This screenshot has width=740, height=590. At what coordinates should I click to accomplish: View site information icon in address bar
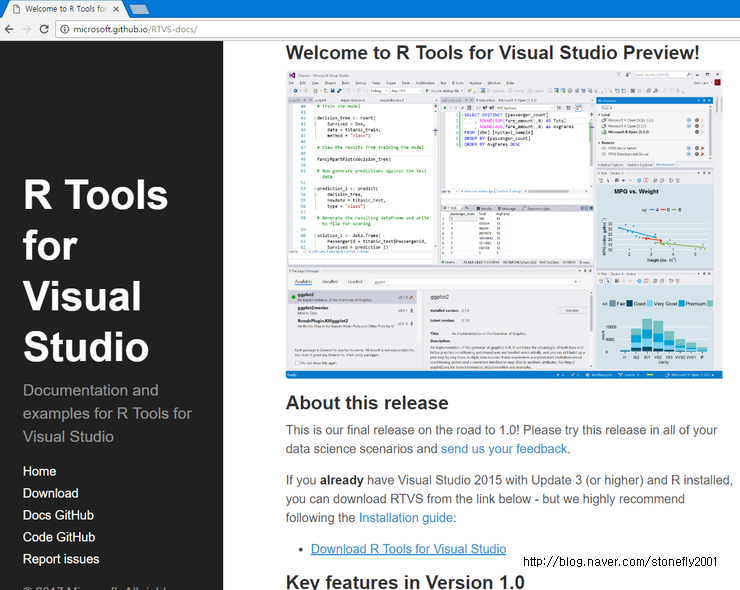click(65, 29)
